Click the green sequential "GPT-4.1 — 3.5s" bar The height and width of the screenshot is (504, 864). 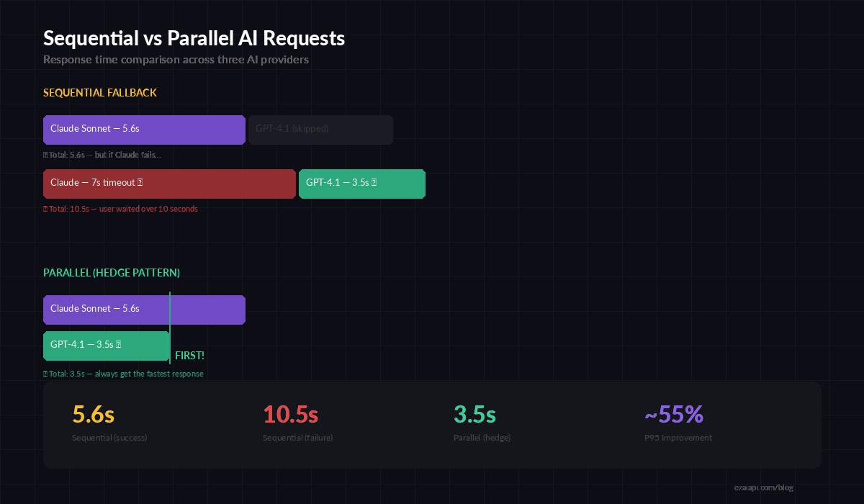pos(361,184)
